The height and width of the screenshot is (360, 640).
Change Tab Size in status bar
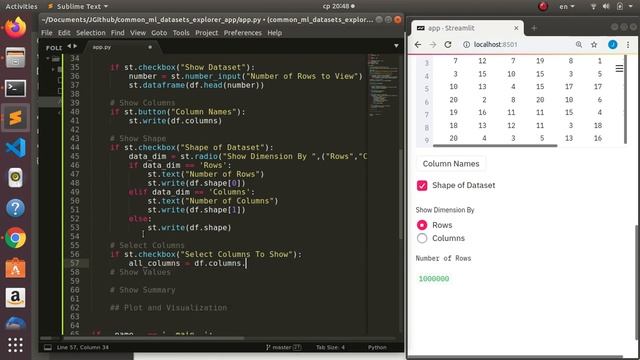[330, 347]
